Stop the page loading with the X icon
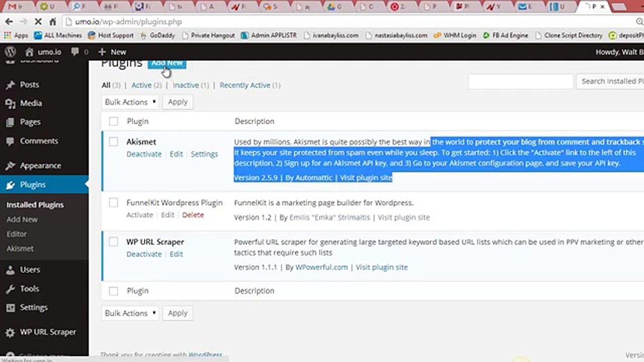 (x=39, y=22)
